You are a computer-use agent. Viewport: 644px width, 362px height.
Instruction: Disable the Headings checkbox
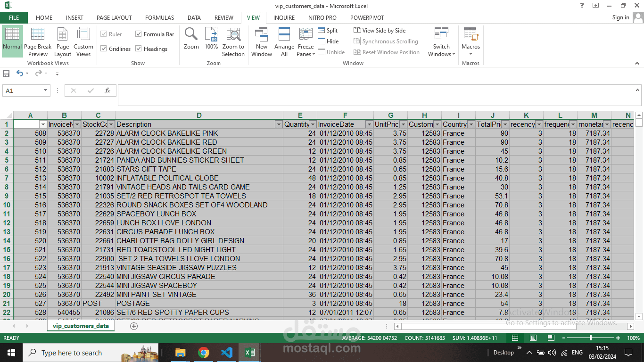[x=139, y=49]
